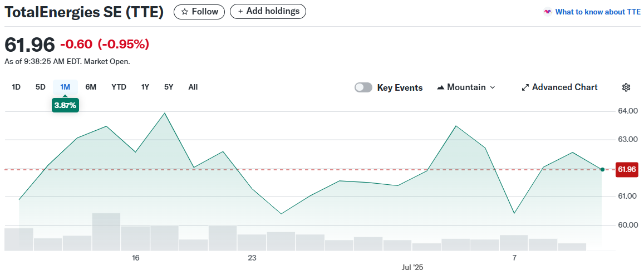Click the date label 16
644x275 pixels.
click(136, 258)
